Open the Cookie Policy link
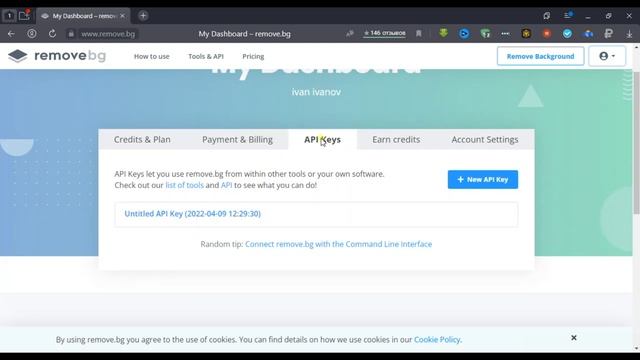The height and width of the screenshot is (360, 640). 437,340
